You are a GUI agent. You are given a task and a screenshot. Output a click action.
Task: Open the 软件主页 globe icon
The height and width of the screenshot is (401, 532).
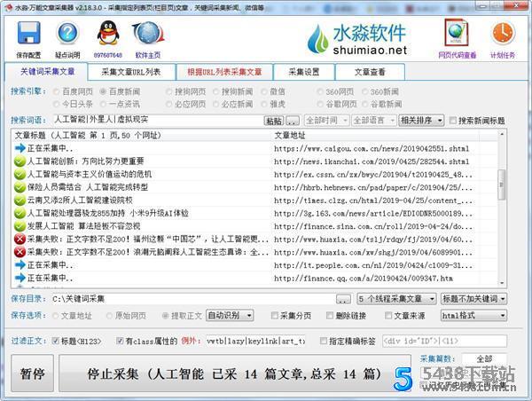(x=148, y=33)
